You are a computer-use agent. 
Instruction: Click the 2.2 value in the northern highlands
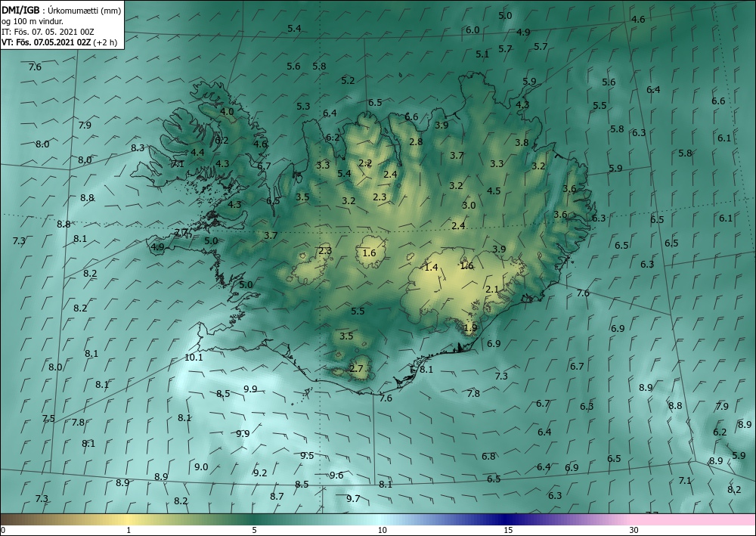click(365, 163)
